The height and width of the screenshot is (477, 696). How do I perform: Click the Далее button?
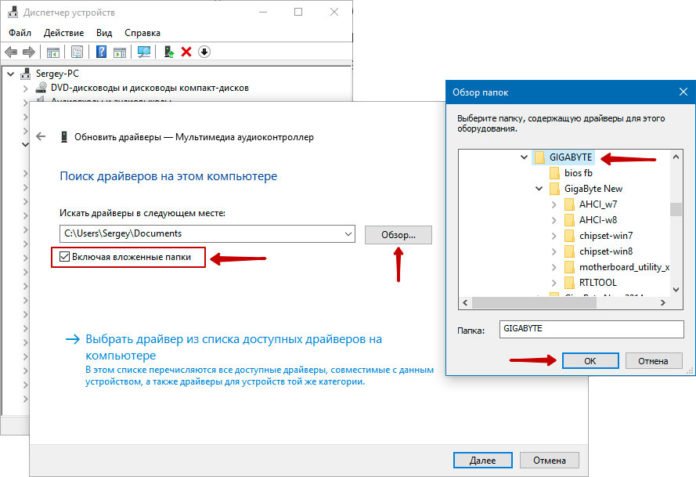[x=482, y=460]
